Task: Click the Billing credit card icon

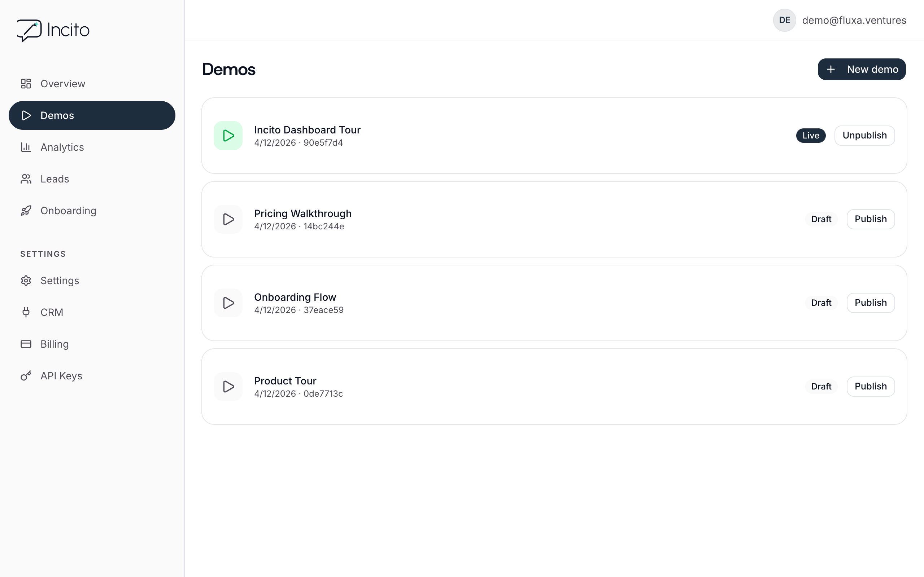Action: tap(26, 344)
